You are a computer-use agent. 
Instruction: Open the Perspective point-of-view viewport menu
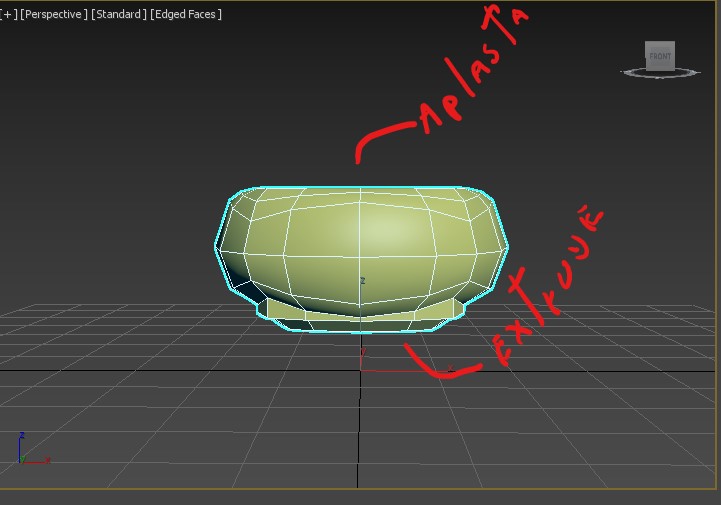click(53, 14)
